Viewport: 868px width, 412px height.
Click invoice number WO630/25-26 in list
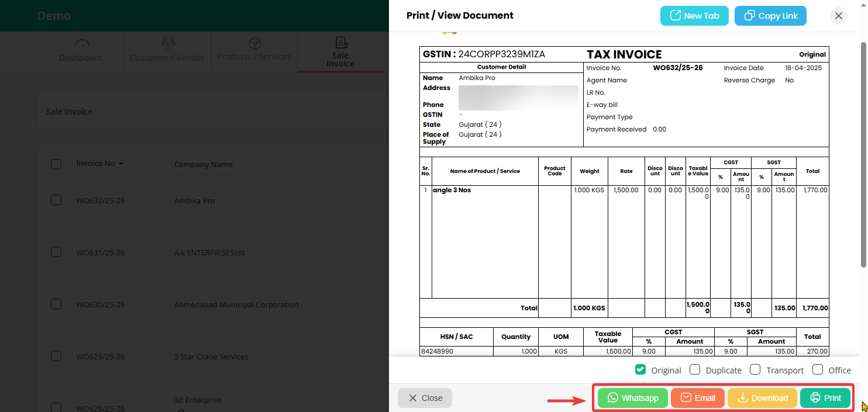click(x=101, y=304)
